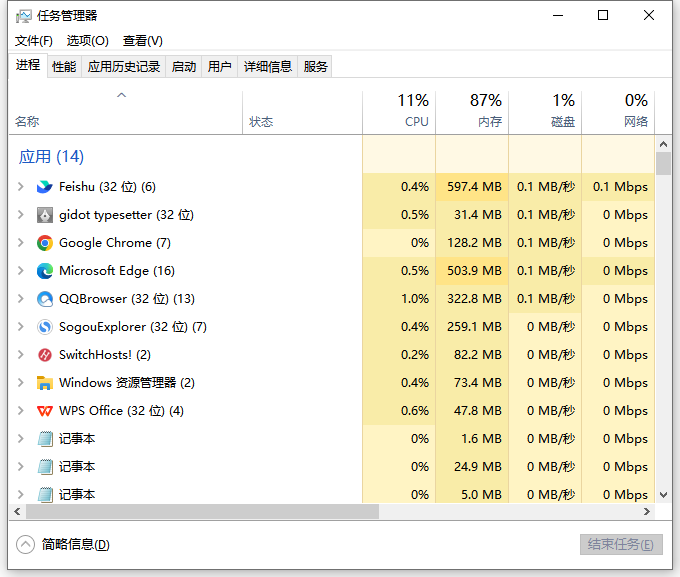Expand the 1.6 MB 记事本 row

pyautogui.click(x=20, y=439)
